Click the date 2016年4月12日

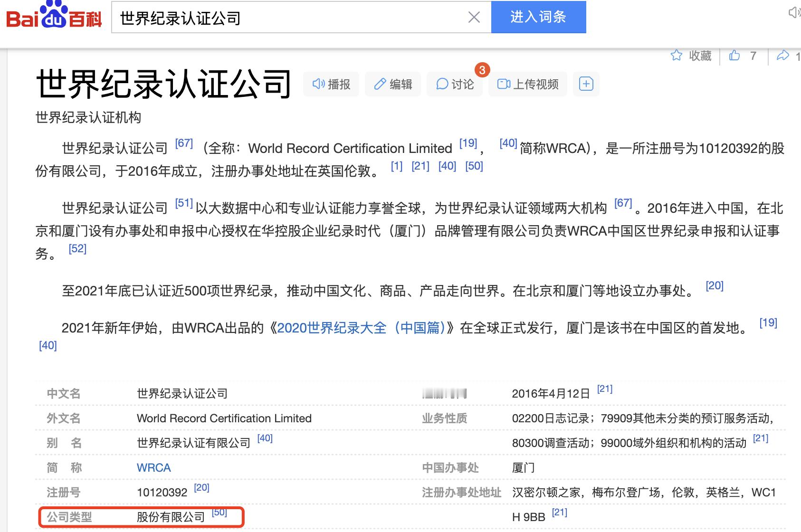[x=551, y=393]
